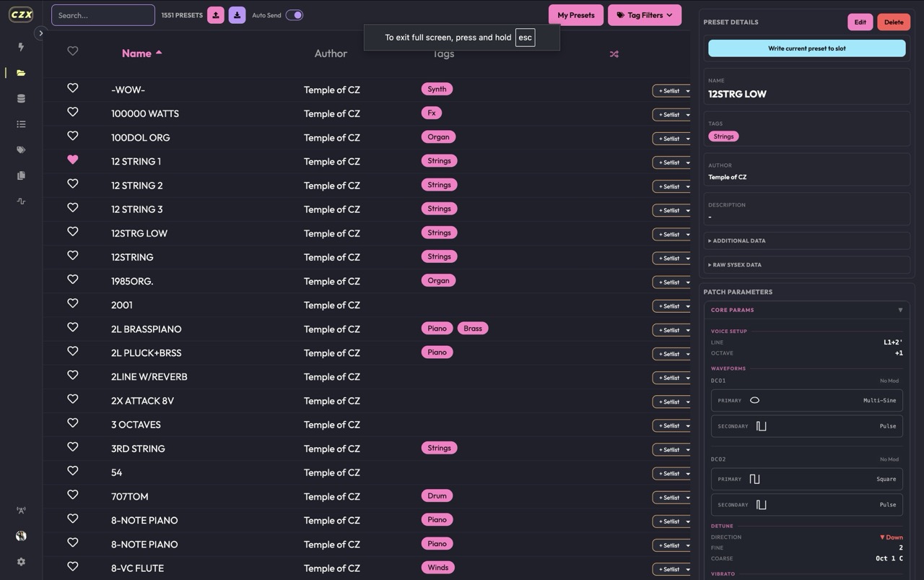Screen dimensions: 924x580
Task: Click the My Presets button
Action: point(576,15)
